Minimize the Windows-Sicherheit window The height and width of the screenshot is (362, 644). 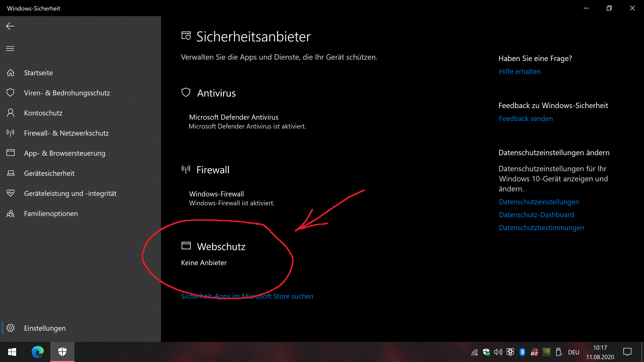pos(586,8)
